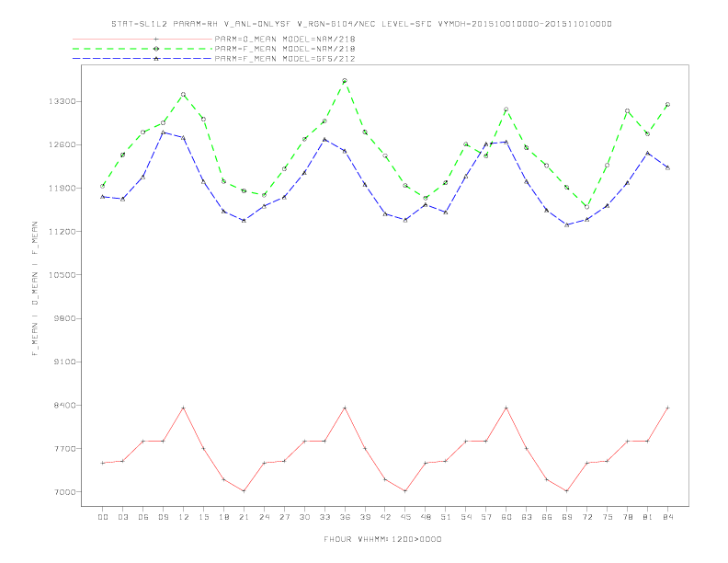
Task: Click the y-axis label 7000
Action: tap(65, 492)
